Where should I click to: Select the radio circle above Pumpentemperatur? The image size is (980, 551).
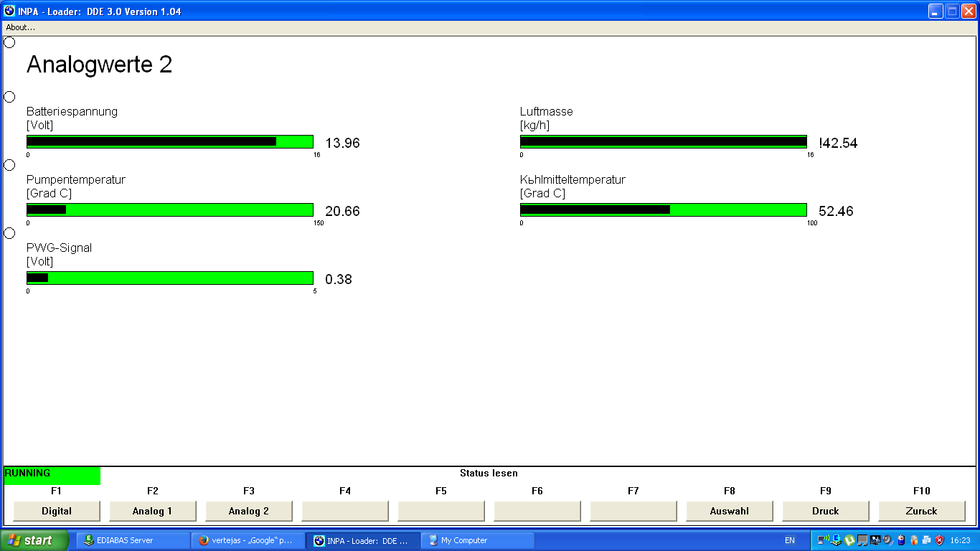9,165
